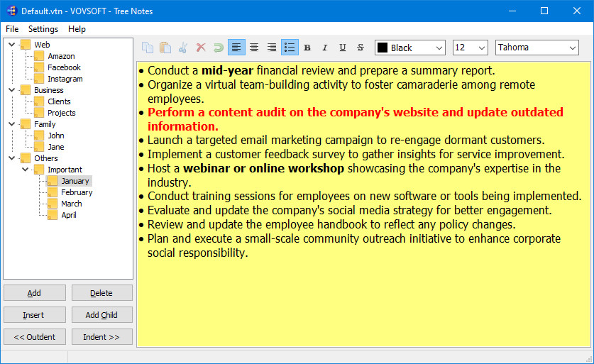594x364 pixels.
Task: Click the Cut scissors icon
Action: pos(183,48)
